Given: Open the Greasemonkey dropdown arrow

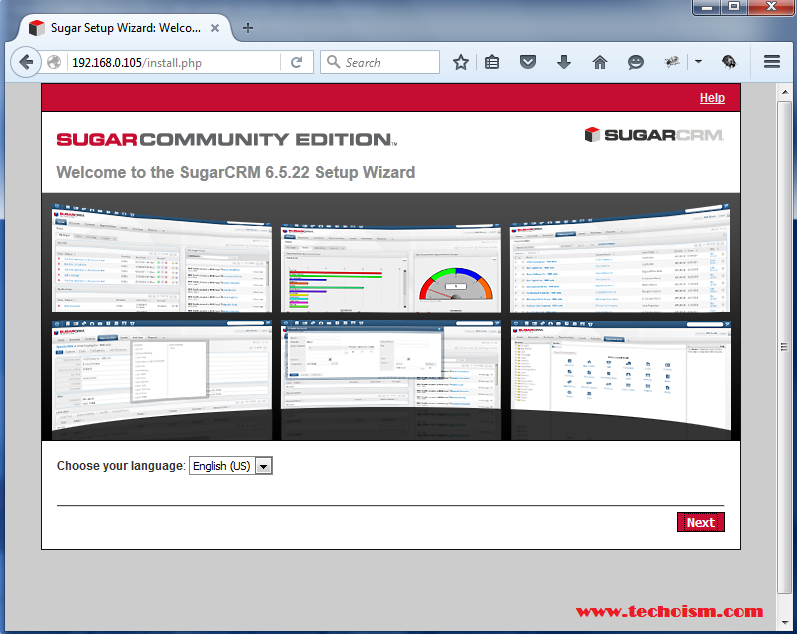Looking at the screenshot, I should [x=698, y=62].
